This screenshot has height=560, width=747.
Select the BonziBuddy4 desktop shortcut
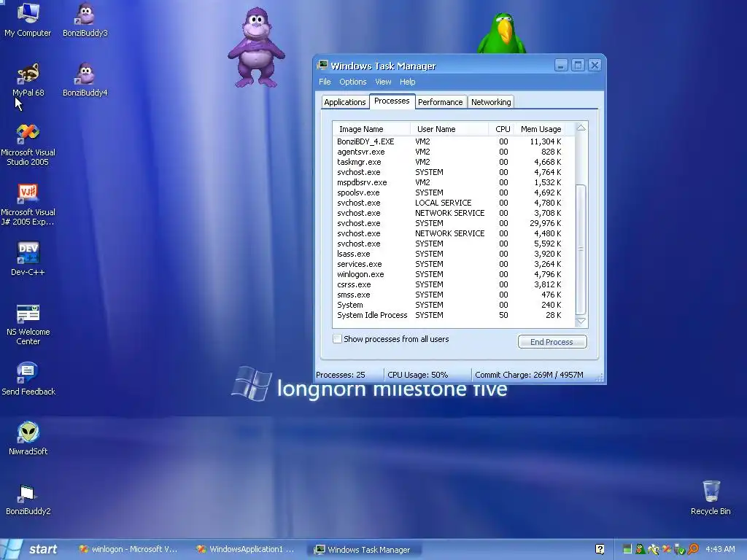pos(85,79)
